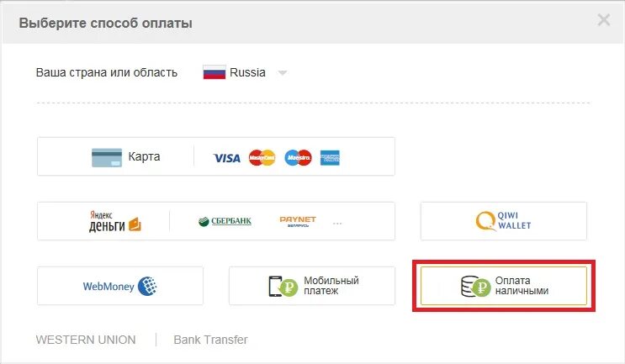Click the Russian flag icon
The image size is (625, 364).
[x=215, y=72]
